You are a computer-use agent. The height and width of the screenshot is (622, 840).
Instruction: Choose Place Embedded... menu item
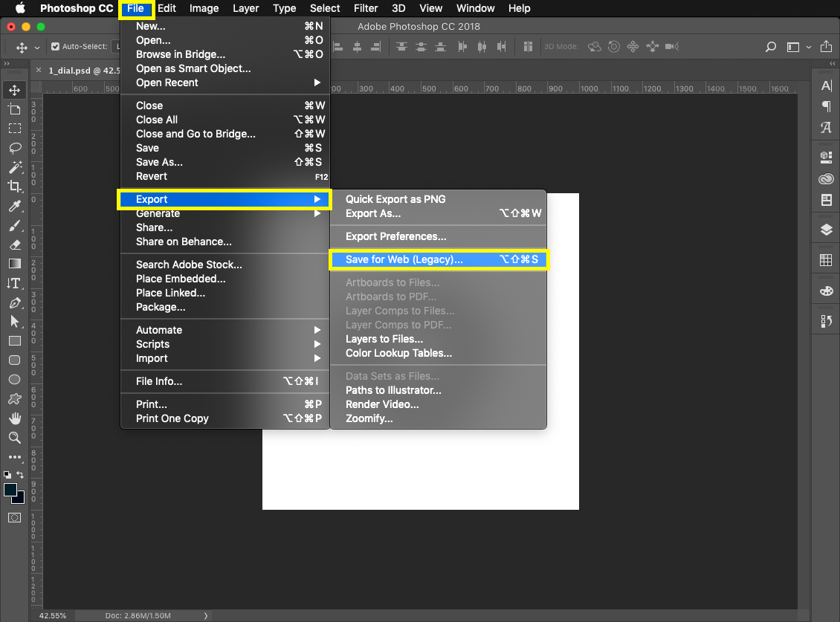(225, 279)
